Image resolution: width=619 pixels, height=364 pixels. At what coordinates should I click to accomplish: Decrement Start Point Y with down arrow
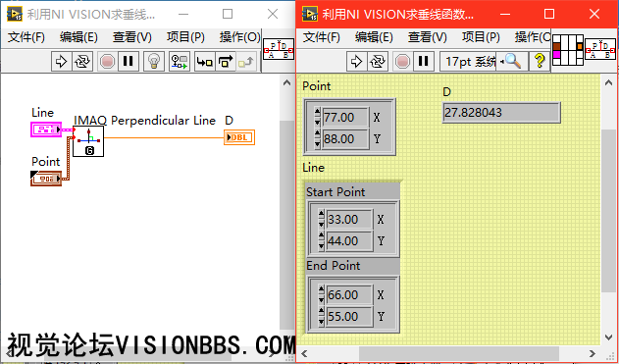322,246
